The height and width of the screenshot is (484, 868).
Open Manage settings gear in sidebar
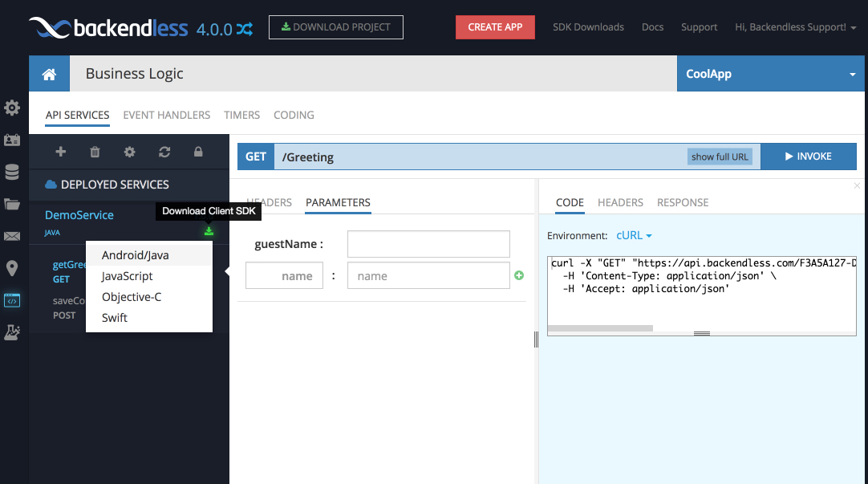[11, 108]
